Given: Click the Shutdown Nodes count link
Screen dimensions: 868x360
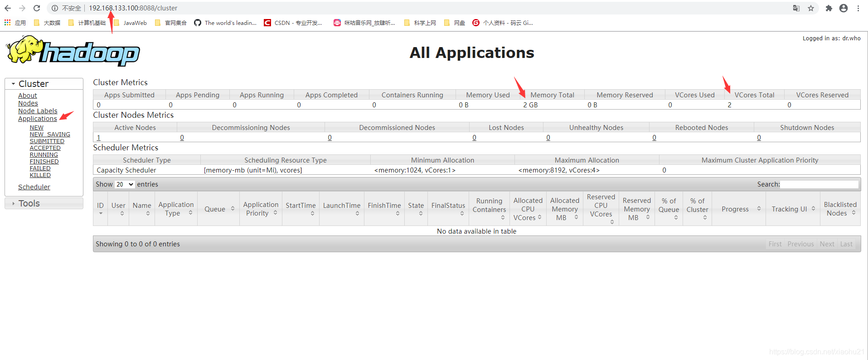Looking at the screenshot, I should click(759, 138).
